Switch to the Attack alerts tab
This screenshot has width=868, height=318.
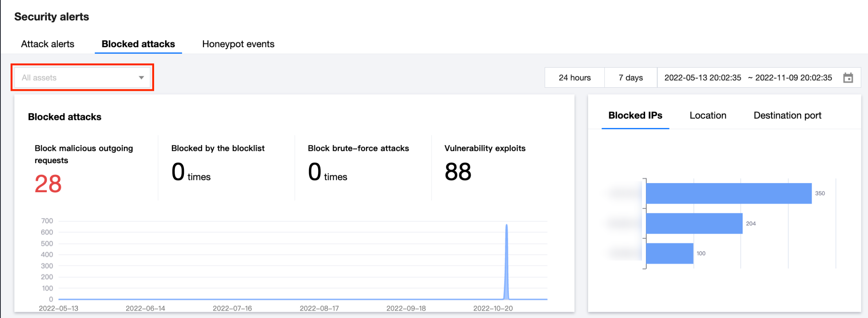click(x=48, y=44)
